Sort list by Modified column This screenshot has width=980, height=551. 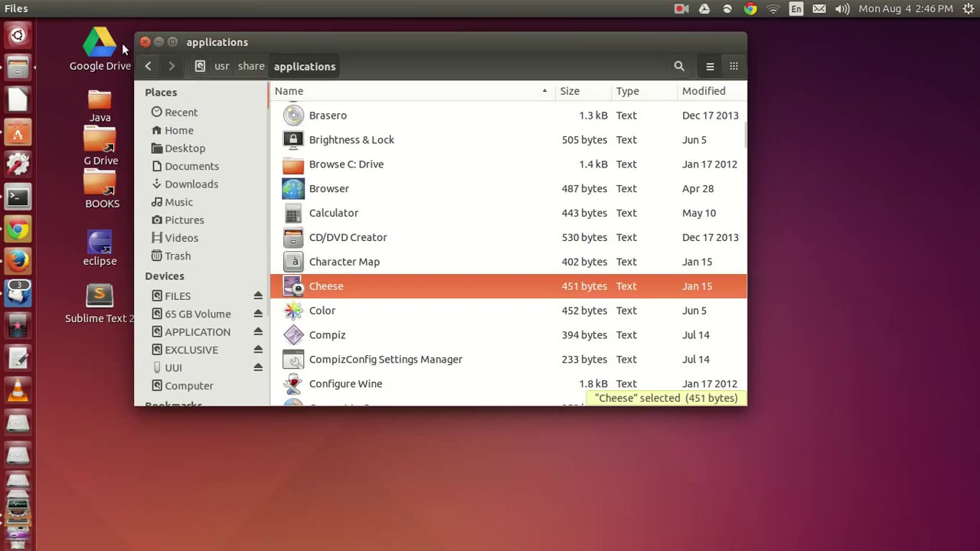click(703, 91)
